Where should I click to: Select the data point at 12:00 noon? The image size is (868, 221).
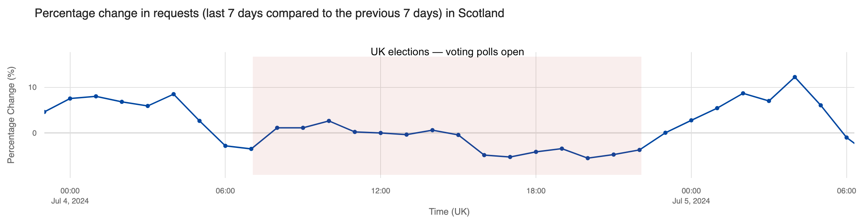tap(381, 133)
